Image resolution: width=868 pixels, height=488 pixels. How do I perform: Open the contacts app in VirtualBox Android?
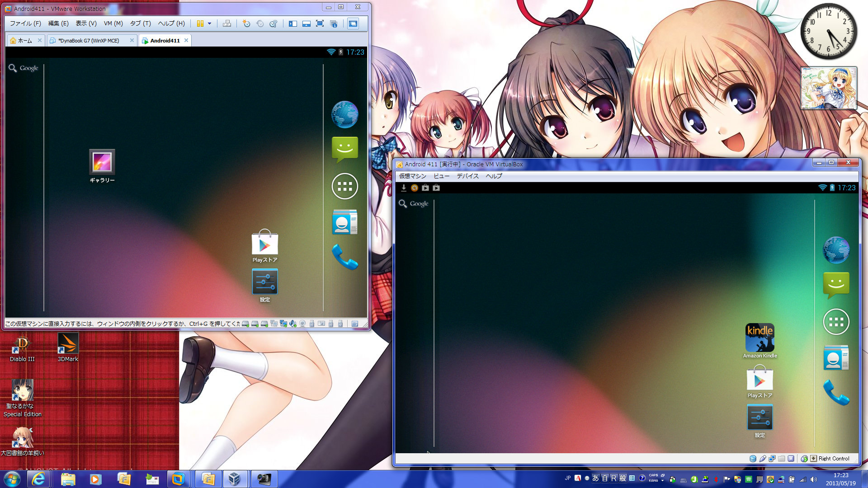pyautogui.click(x=836, y=357)
